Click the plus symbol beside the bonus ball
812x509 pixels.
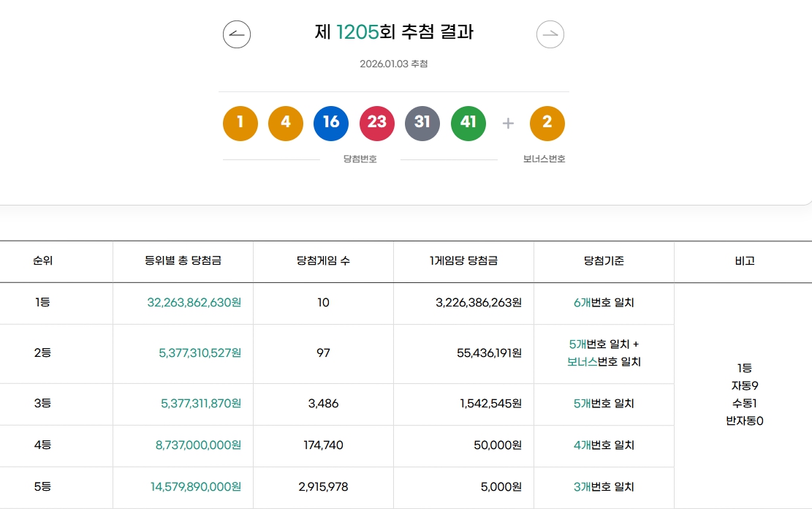pyautogui.click(x=508, y=123)
